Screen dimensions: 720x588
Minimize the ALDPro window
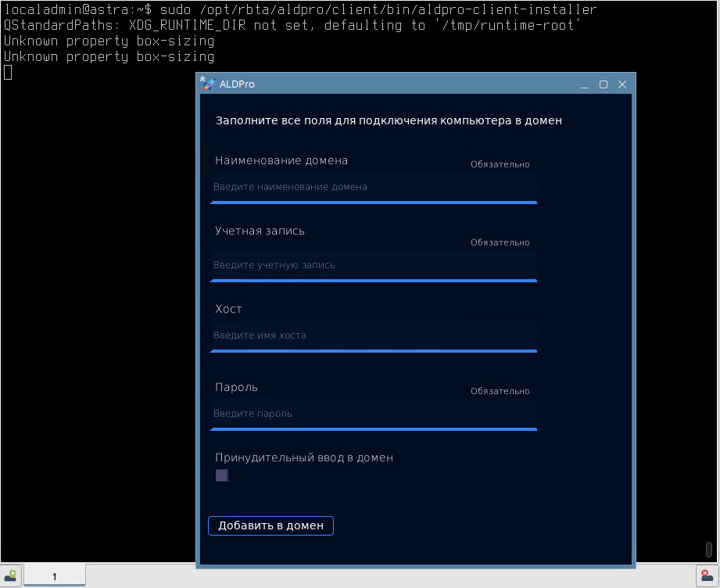585,84
